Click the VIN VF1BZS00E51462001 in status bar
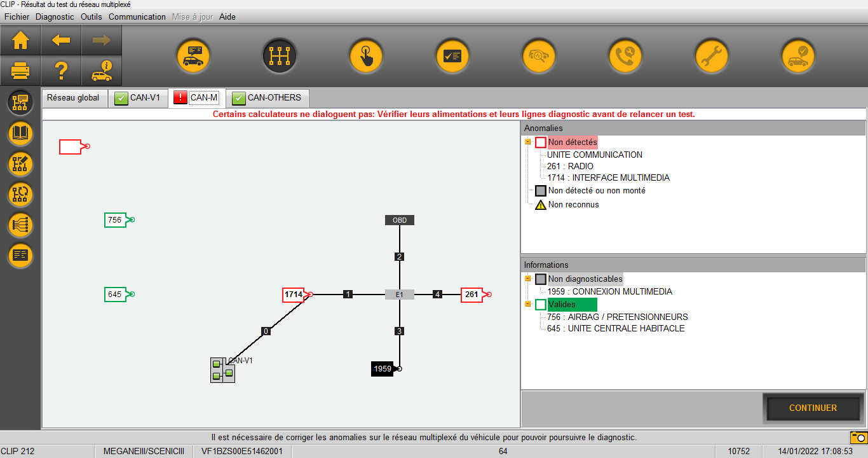 242,452
